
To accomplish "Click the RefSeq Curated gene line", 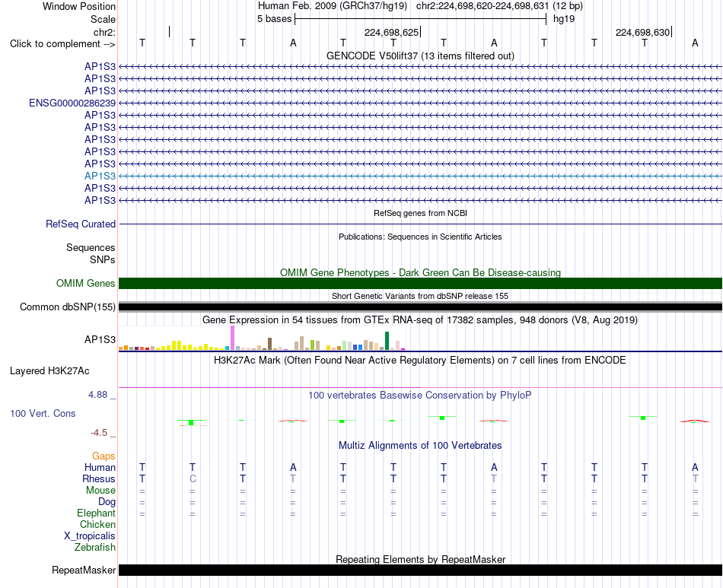I will (x=420, y=224).
